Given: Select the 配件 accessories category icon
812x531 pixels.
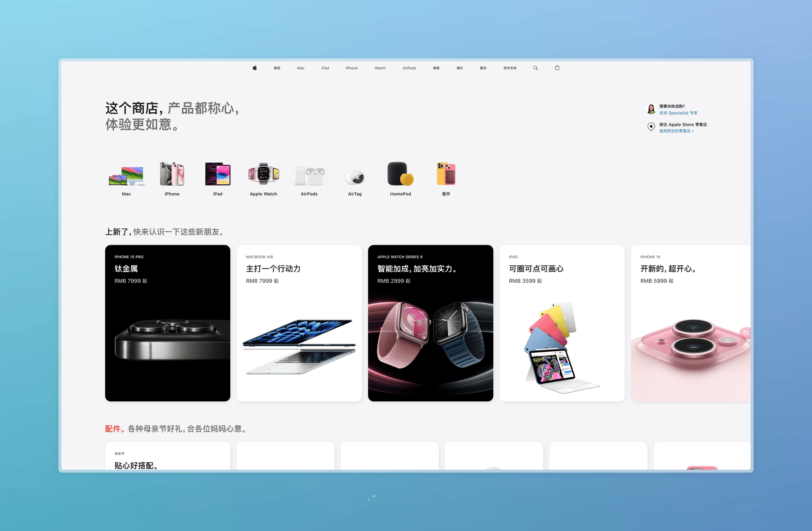Looking at the screenshot, I should click(446, 173).
